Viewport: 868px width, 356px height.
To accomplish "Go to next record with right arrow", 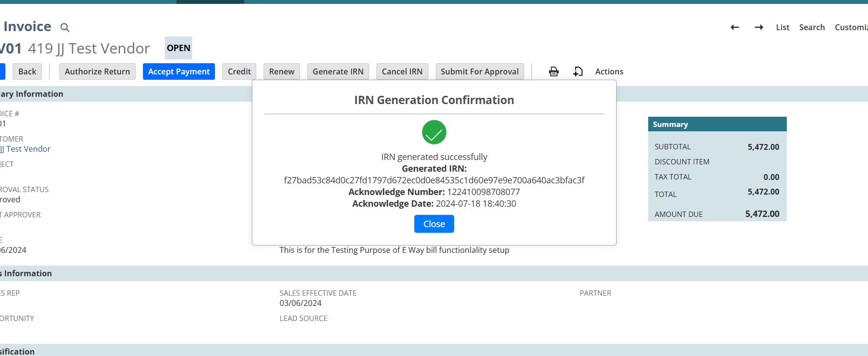I will click(x=759, y=27).
